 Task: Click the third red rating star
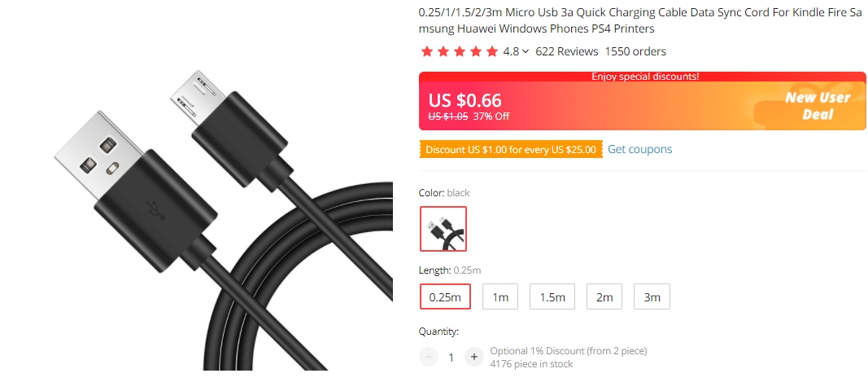(x=460, y=51)
